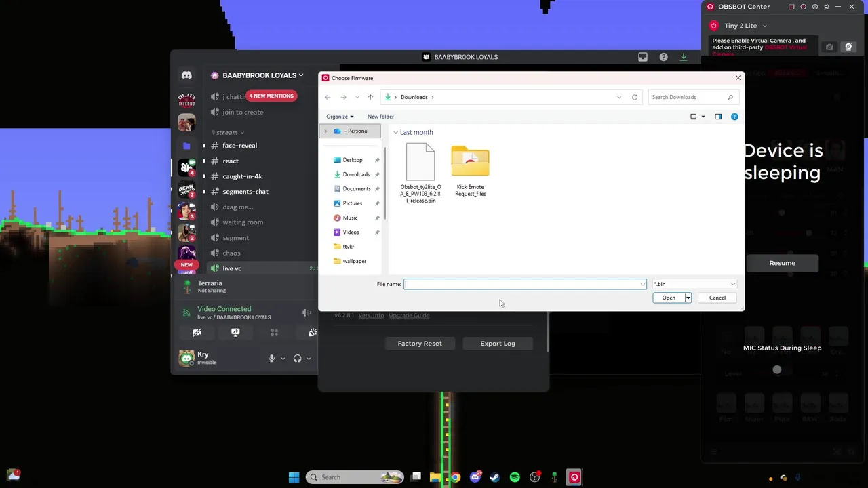868x488 pixels.
Task: Click New folder button
Action: coord(380,117)
